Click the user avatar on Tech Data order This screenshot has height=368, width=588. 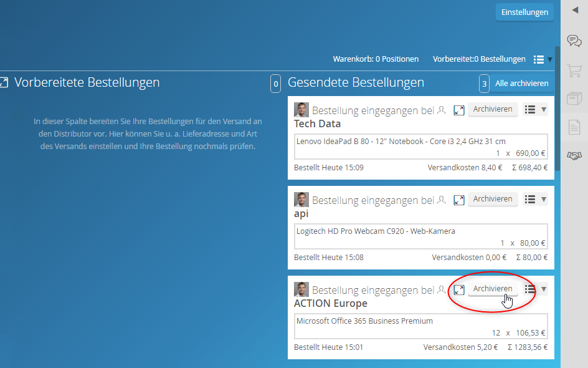pyautogui.click(x=301, y=110)
